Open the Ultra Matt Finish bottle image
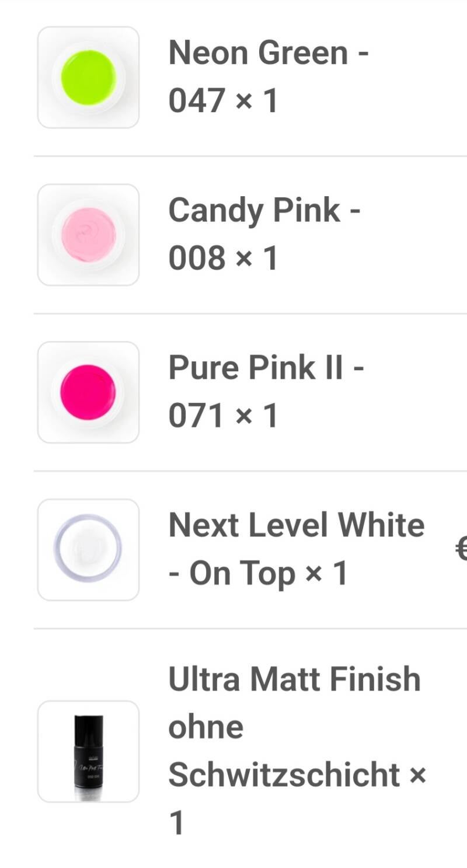Screen dimensions: 467x868 point(88,751)
